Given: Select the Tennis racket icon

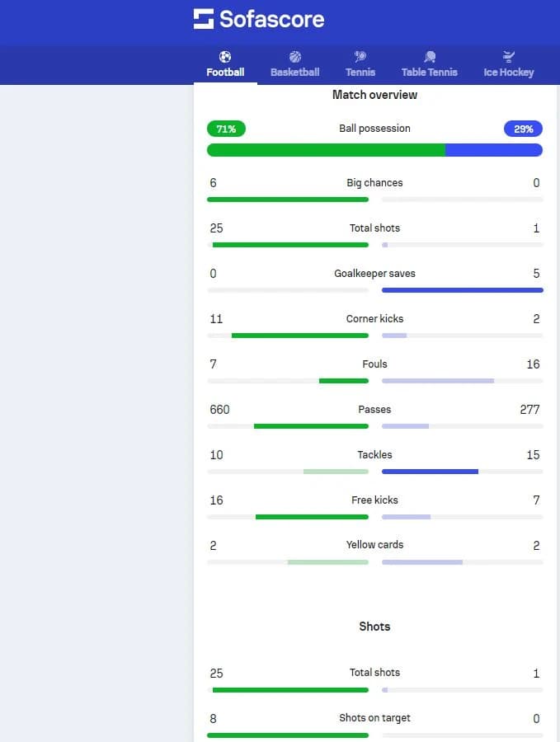Looking at the screenshot, I should point(360,57).
